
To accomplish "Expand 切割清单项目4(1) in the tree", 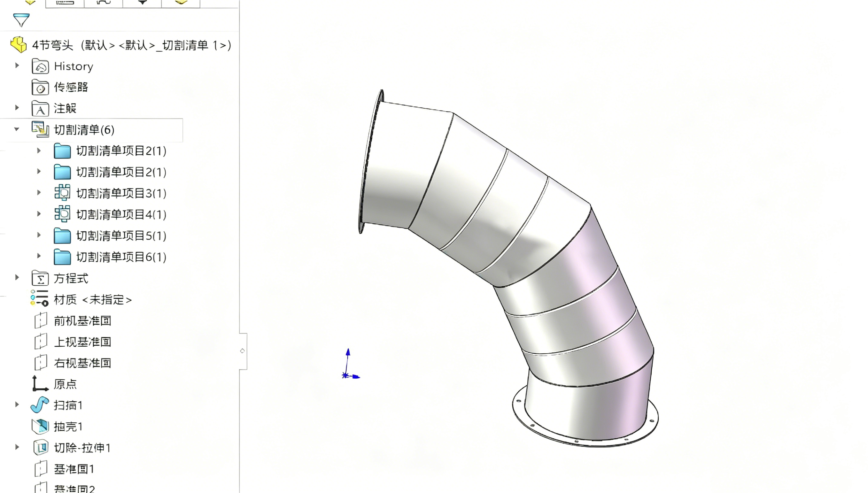I will 39,214.
